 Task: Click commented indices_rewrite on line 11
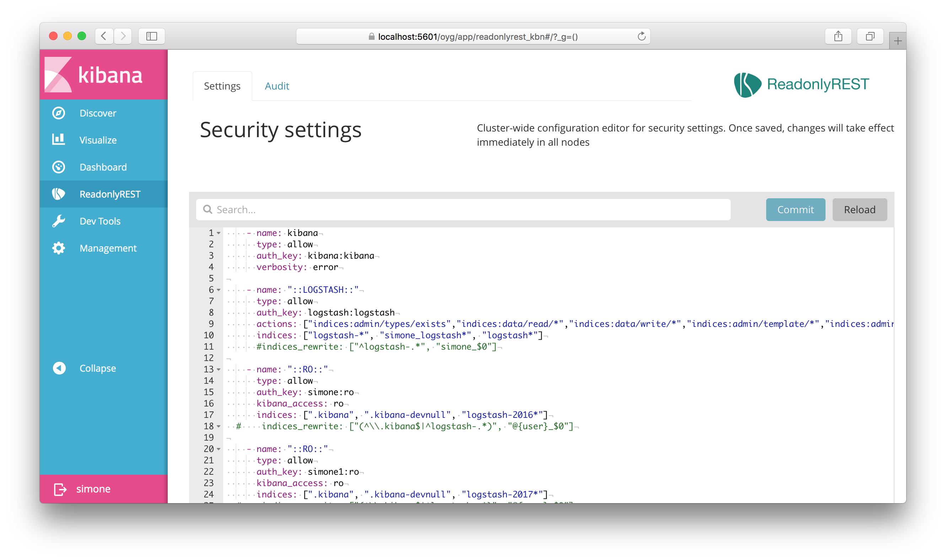click(377, 347)
